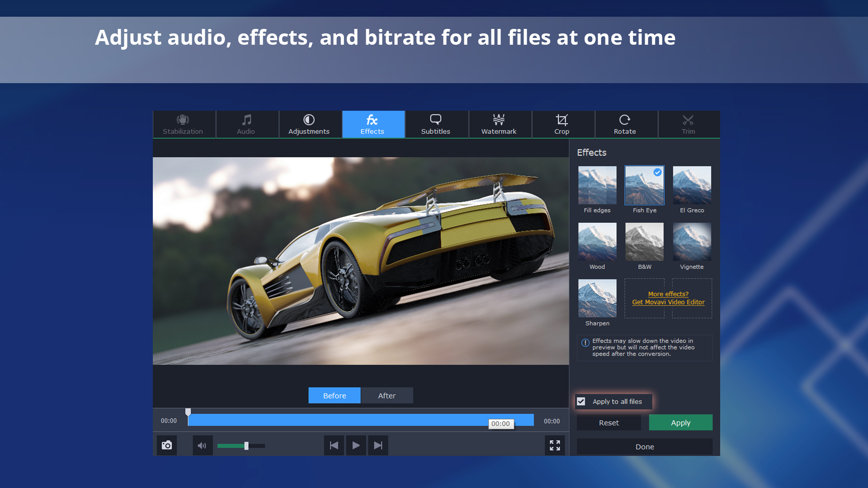
Task: Click the Adjustments tool icon
Action: pyautogui.click(x=309, y=120)
